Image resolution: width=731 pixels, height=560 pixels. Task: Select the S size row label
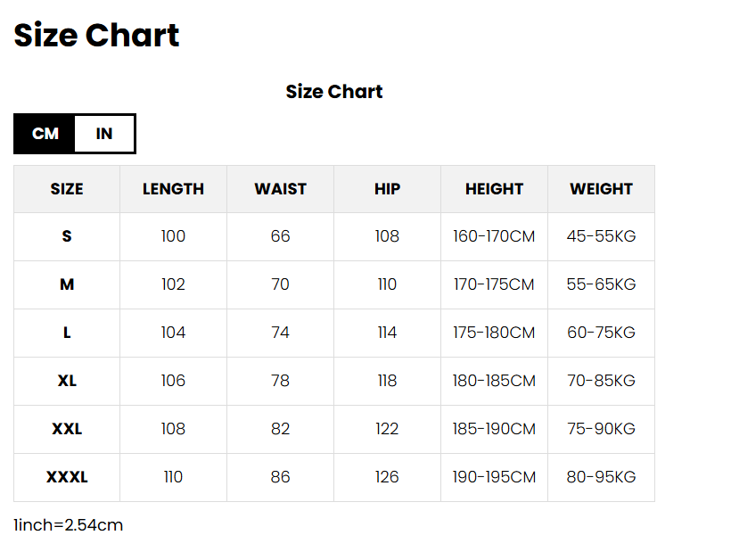pos(67,236)
